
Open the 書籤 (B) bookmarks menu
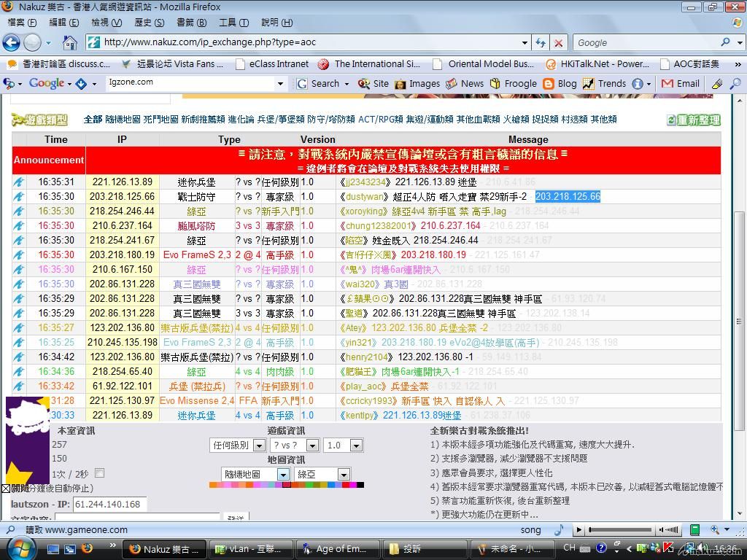coord(191,23)
